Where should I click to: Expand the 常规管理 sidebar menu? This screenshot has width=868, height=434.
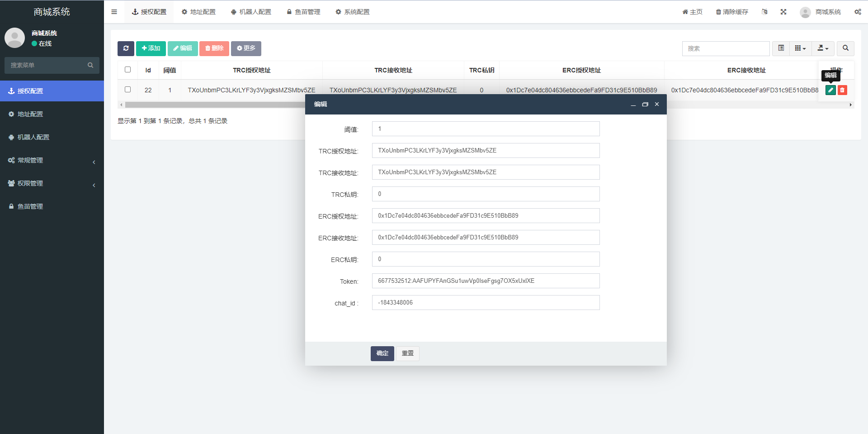(x=52, y=160)
